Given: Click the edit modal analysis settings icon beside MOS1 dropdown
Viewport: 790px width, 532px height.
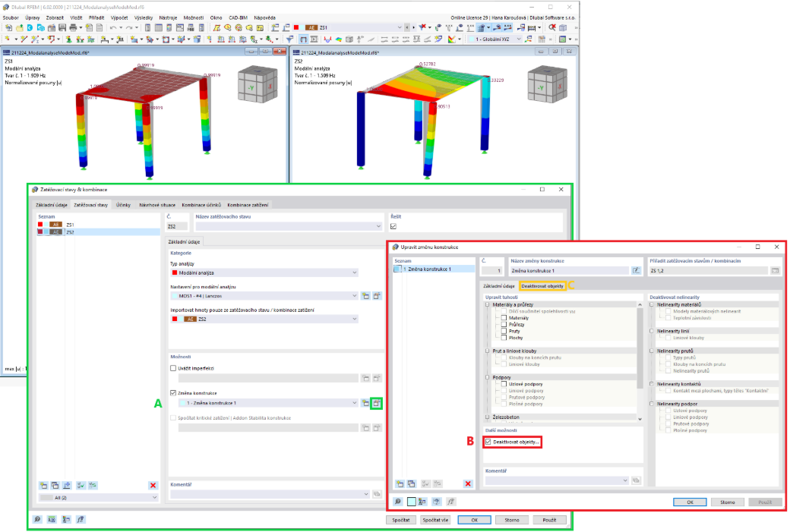Looking at the screenshot, I should point(376,296).
